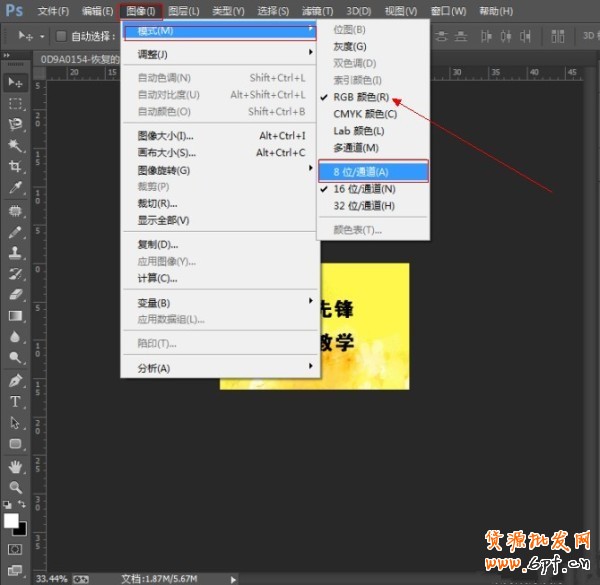
Task: Select the Pen tool
Action: (16, 381)
